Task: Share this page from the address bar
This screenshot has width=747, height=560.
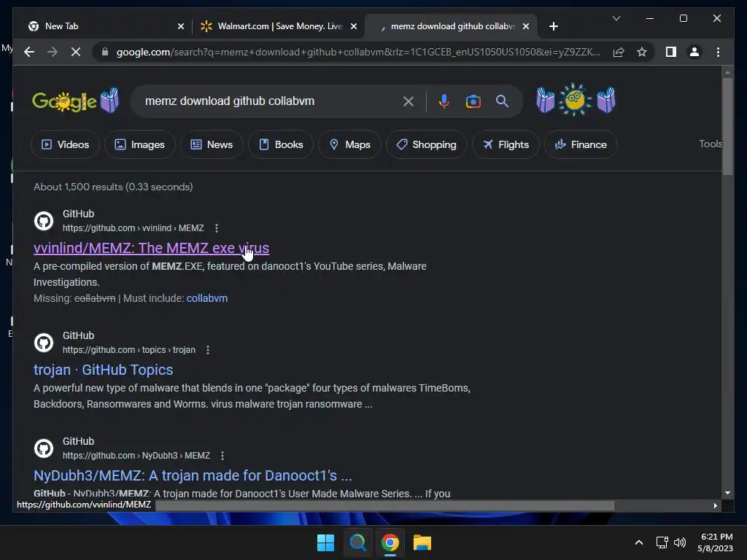Action: (x=619, y=52)
